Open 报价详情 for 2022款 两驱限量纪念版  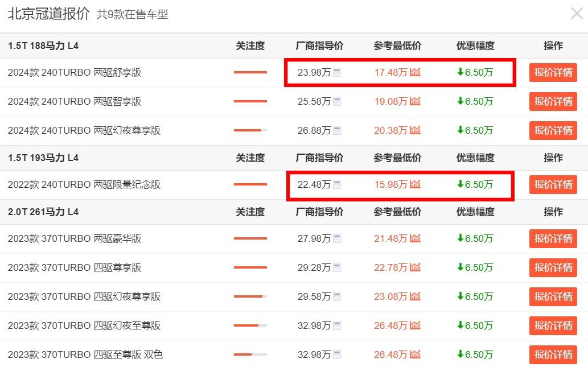(553, 184)
